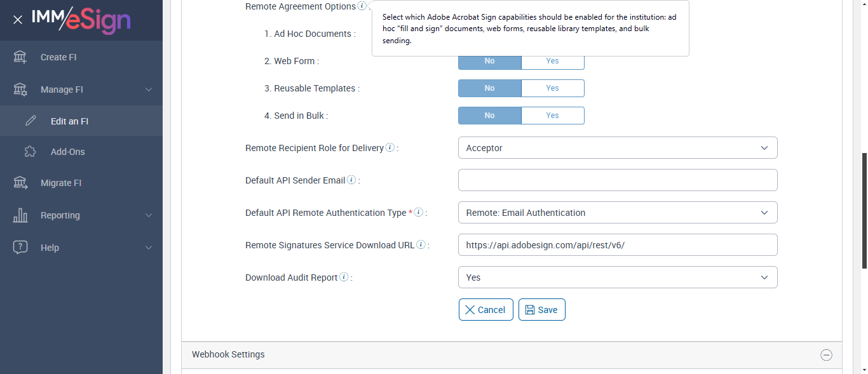Click the close X icon beside the IMM eSign logo
This screenshot has width=868, height=374.
pos(18,20)
